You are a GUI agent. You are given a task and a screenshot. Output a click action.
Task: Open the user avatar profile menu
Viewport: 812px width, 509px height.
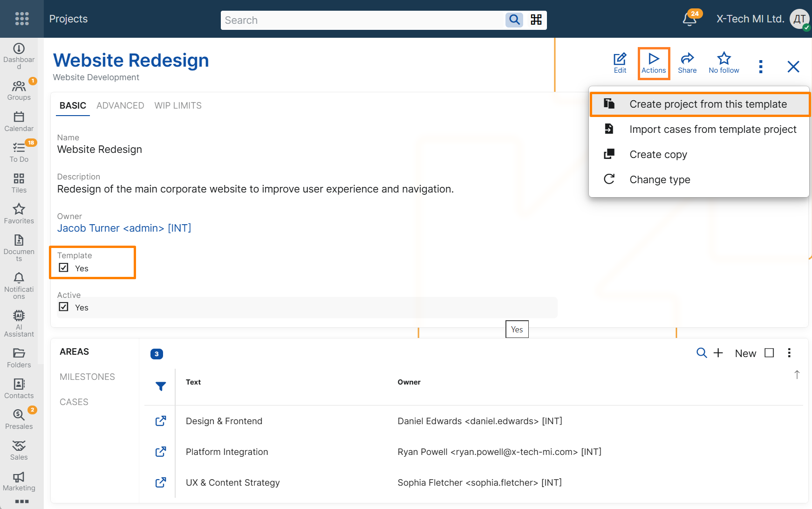tap(799, 19)
